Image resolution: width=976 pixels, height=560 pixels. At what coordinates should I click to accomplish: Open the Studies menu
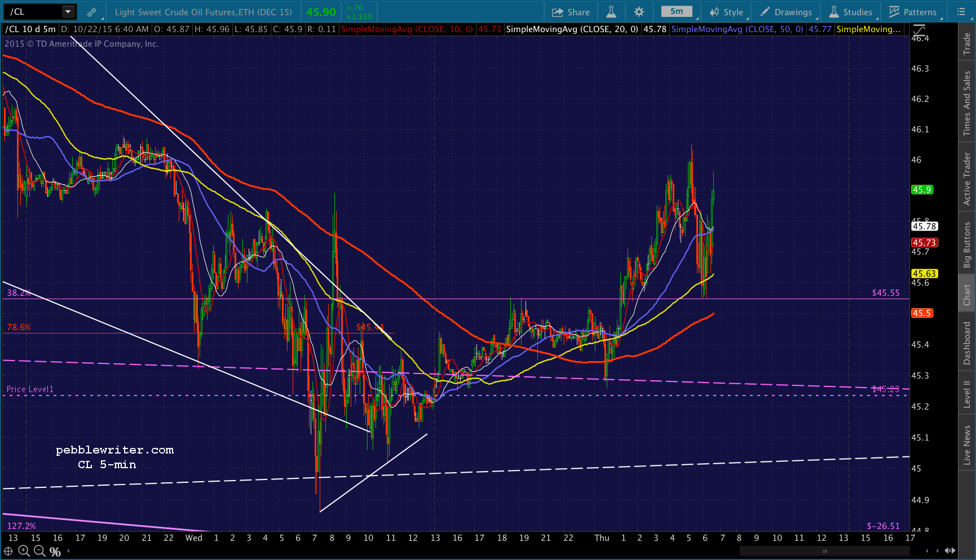click(x=851, y=12)
